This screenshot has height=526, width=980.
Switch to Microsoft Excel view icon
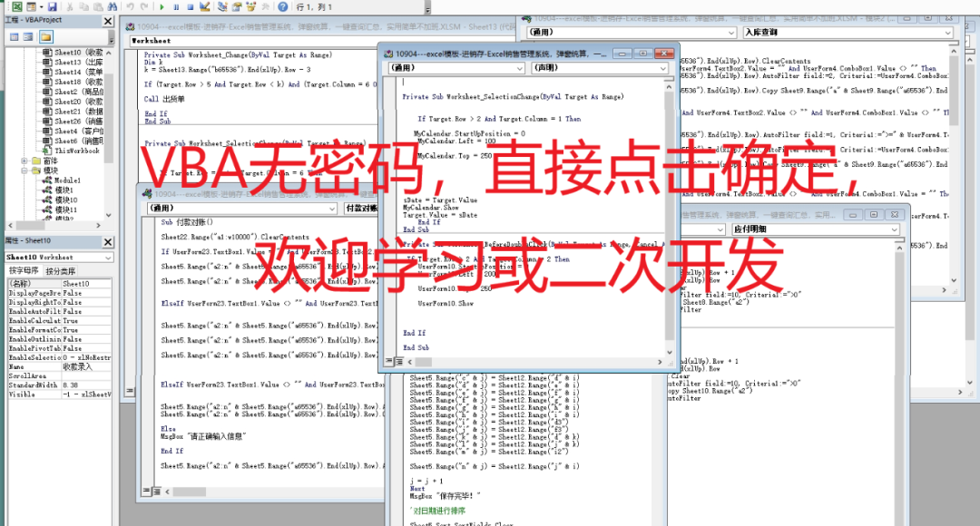[17, 7]
